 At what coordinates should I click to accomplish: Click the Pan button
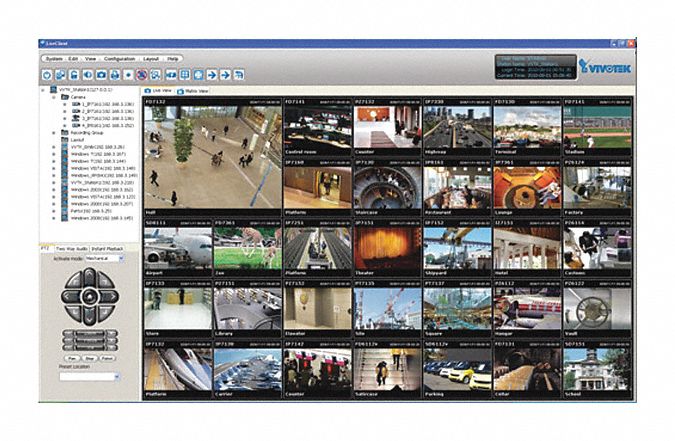click(x=73, y=356)
